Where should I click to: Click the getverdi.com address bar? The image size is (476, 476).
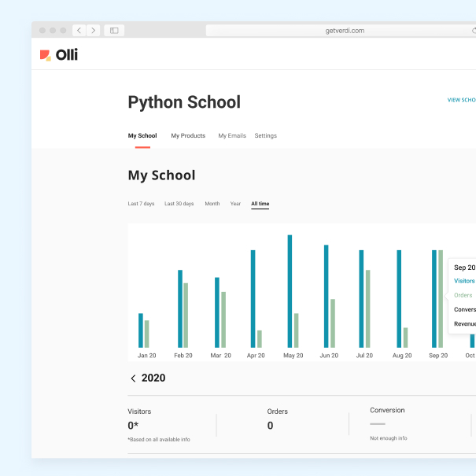pos(341,31)
